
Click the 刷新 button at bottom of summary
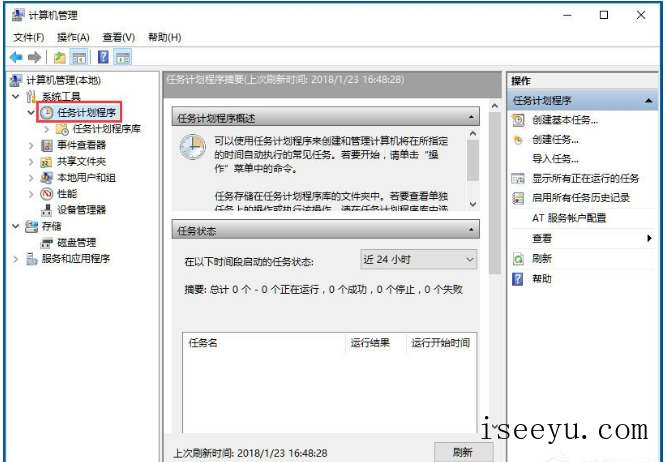(463, 452)
